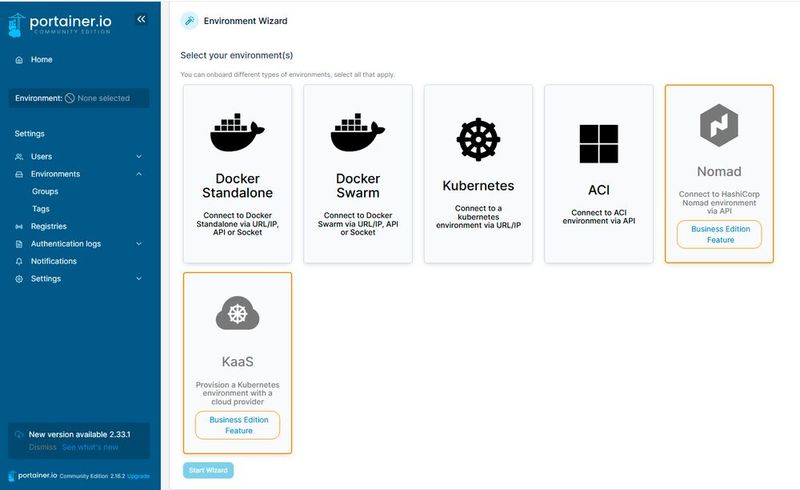Click Connect to HashiCorp Nomad description
Screen dimensions: 800x490
719,202
